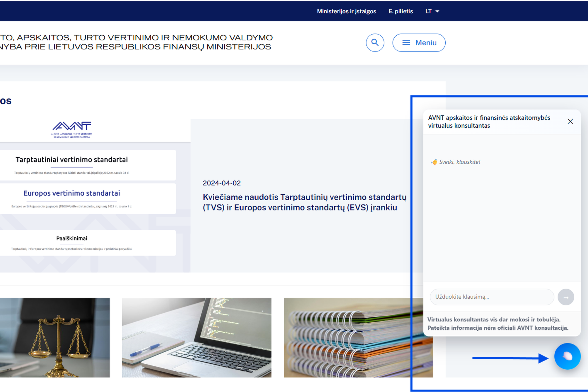This screenshot has height=392, width=588.
Task: Close the virtual consultant chat panel
Action: pyautogui.click(x=570, y=121)
